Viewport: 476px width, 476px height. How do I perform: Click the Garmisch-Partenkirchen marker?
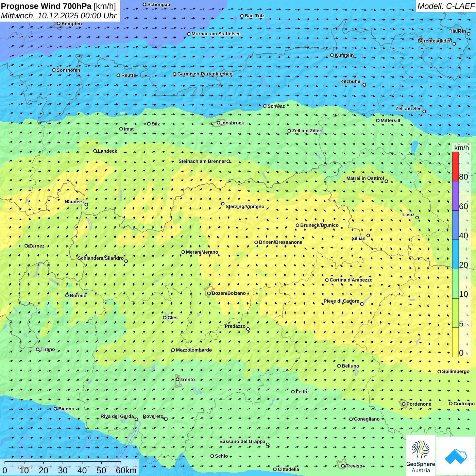(174, 74)
